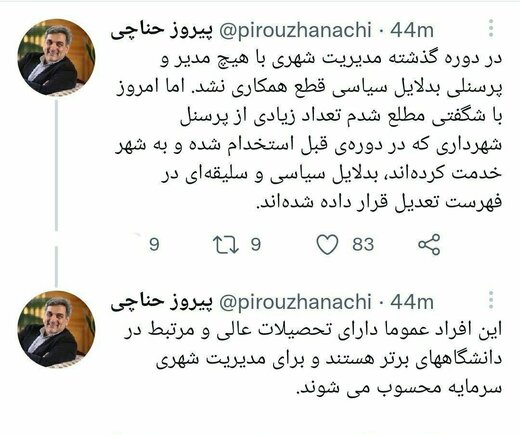This screenshot has width=520, height=435.
Task: Open the 44m timestamp of the second tweet
Action: [x=412, y=302]
